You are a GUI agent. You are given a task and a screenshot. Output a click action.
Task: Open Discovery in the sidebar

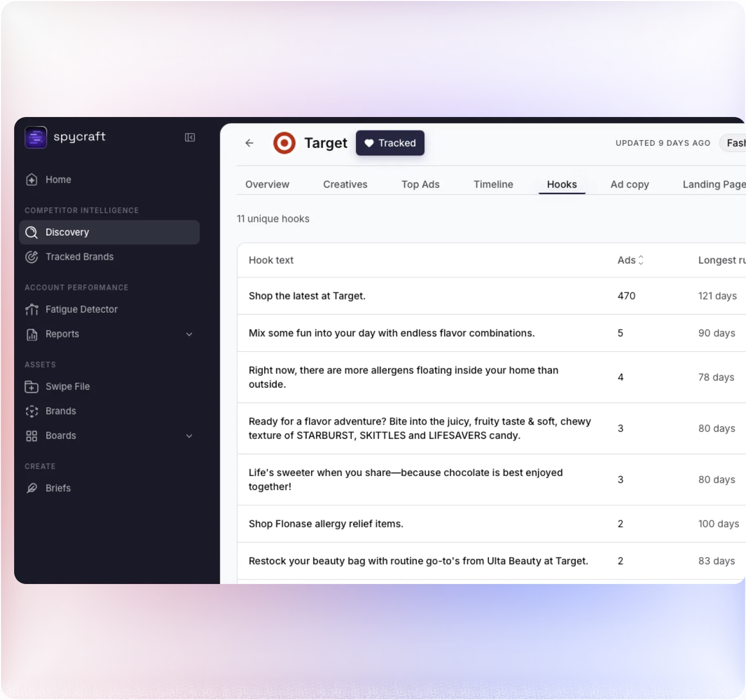[x=109, y=232]
